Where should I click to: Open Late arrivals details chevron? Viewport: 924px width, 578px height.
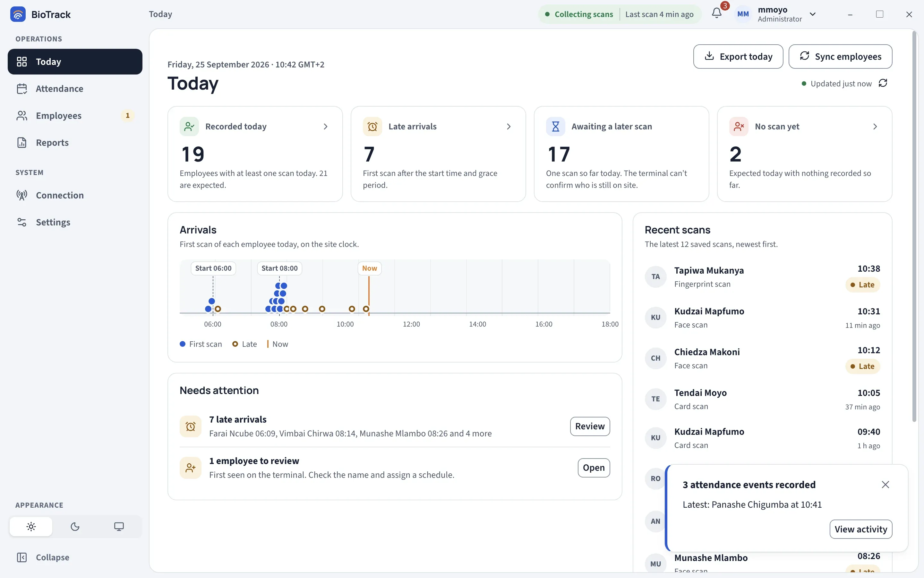(x=509, y=127)
